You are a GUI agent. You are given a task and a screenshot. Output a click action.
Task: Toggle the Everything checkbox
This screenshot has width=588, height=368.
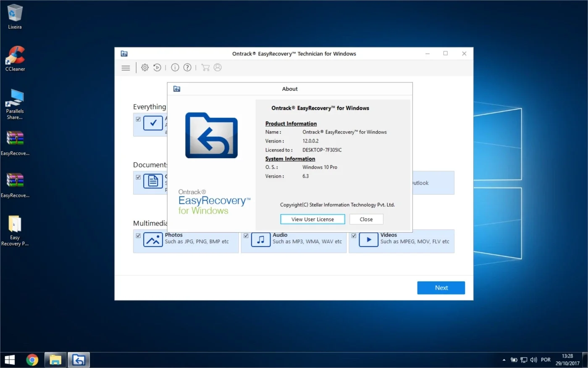pos(138,119)
